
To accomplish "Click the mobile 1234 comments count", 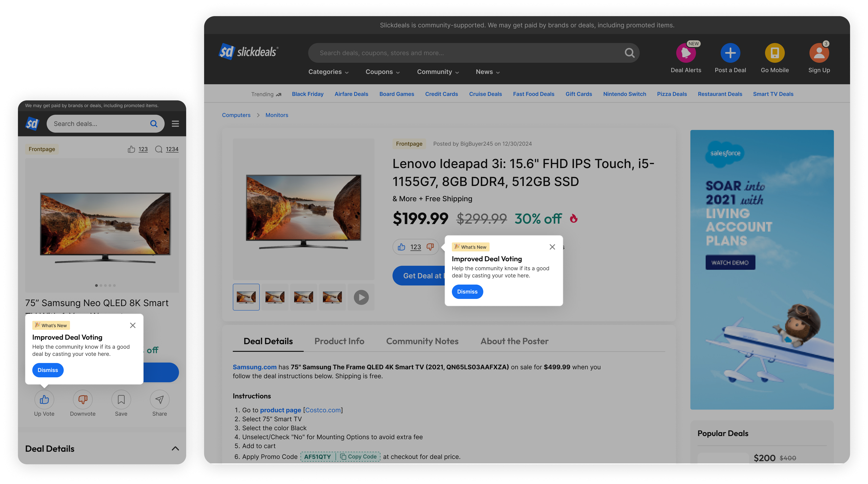I will pos(172,149).
